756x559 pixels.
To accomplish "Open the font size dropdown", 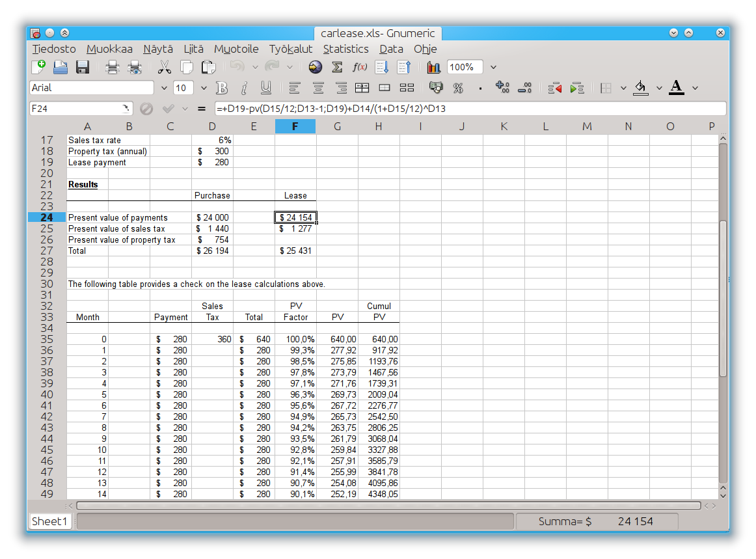I will 204,89.
